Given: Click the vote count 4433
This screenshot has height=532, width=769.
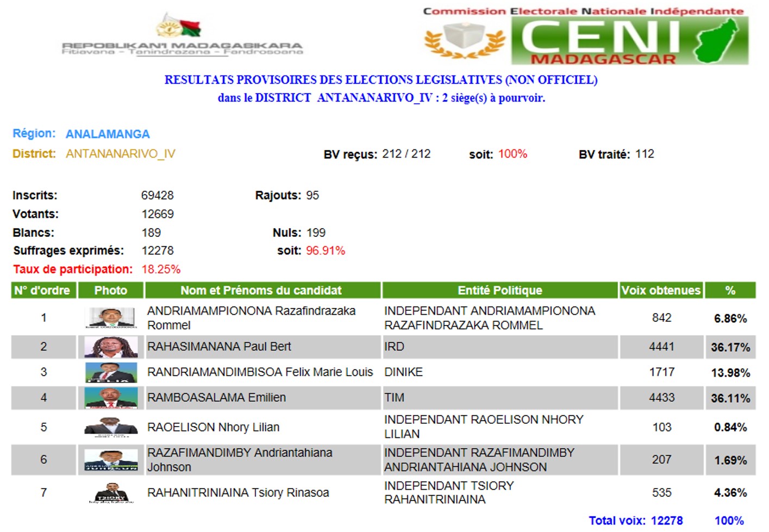Looking at the screenshot, I should (x=661, y=398).
